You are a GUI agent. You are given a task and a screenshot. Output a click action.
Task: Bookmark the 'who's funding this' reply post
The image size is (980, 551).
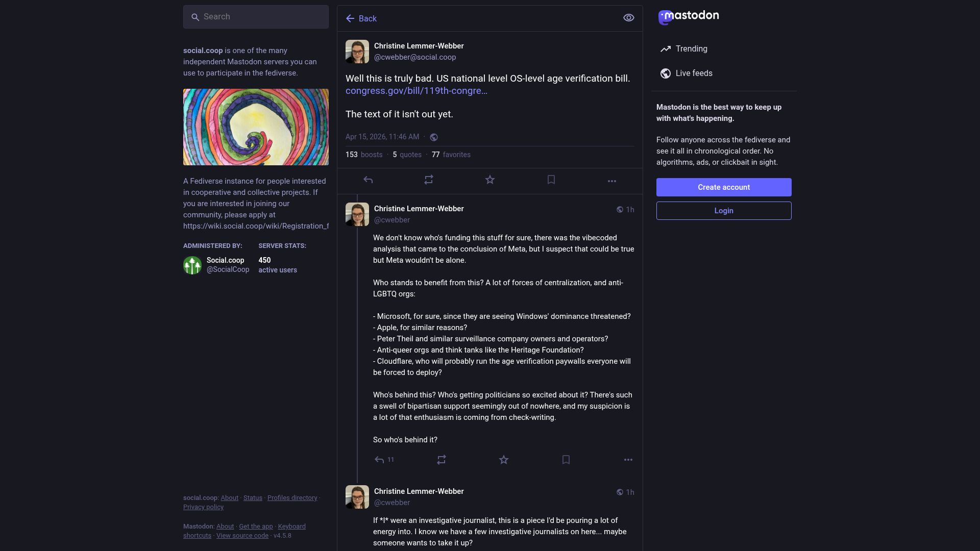pos(566,460)
